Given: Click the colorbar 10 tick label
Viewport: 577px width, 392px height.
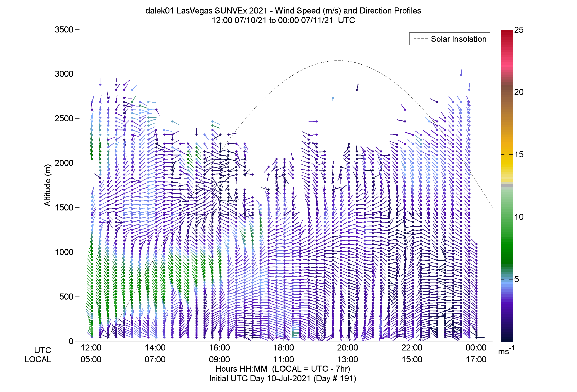Looking at the screenshot, I should point(519,217).
